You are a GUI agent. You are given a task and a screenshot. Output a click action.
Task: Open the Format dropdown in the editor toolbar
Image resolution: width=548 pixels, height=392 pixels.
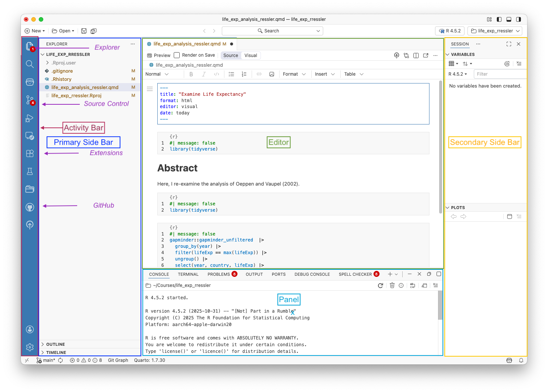click(295, 74)
